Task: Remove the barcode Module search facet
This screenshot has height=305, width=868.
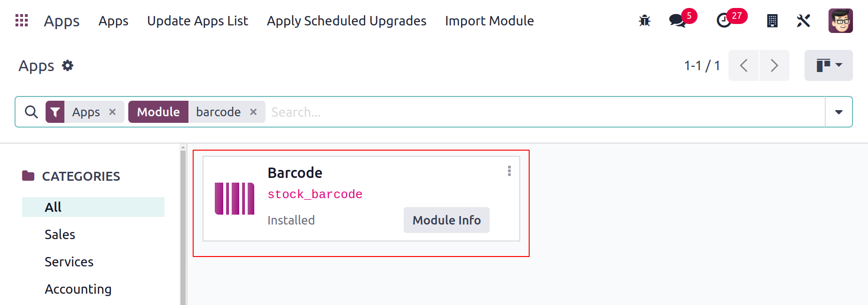Action: (253, 112)
